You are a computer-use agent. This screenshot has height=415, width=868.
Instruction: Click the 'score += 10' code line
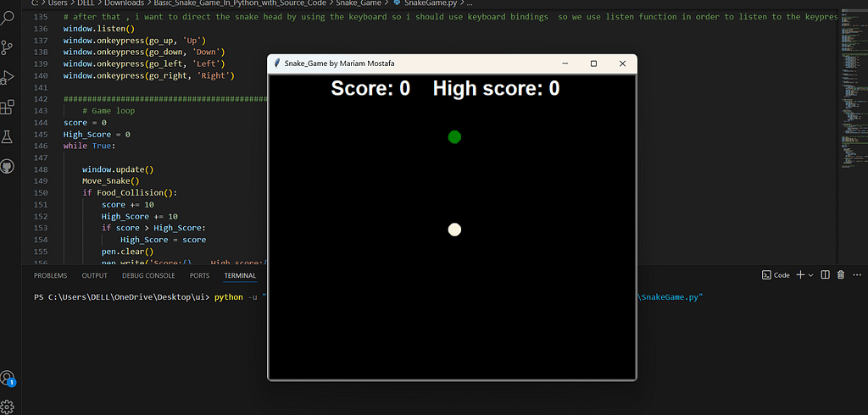coord(127,205)
